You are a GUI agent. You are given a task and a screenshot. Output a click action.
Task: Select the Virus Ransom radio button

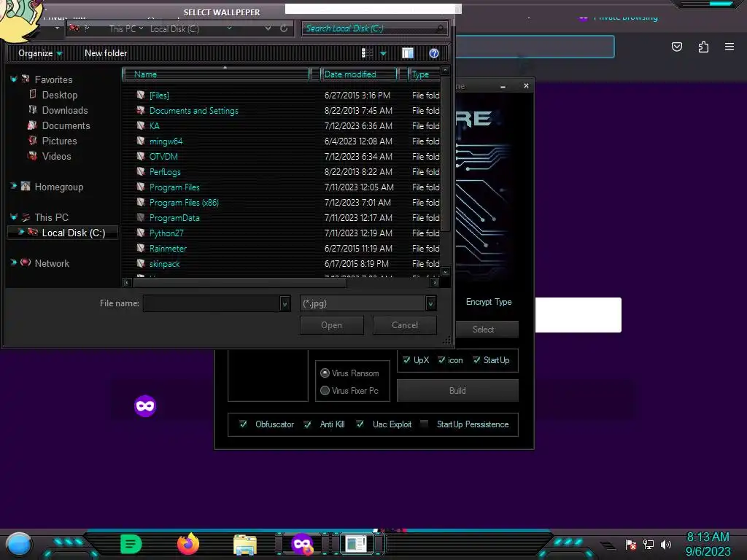325,373
